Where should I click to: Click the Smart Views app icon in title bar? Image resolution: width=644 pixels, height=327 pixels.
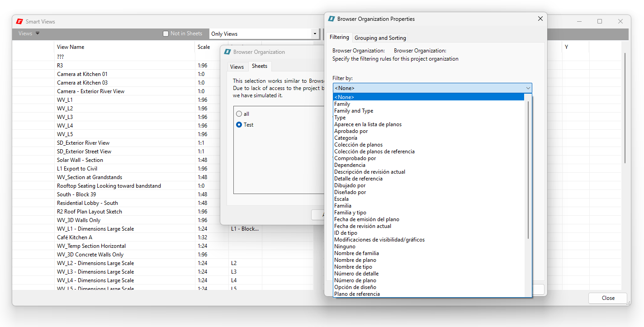[x=19, y=21]
